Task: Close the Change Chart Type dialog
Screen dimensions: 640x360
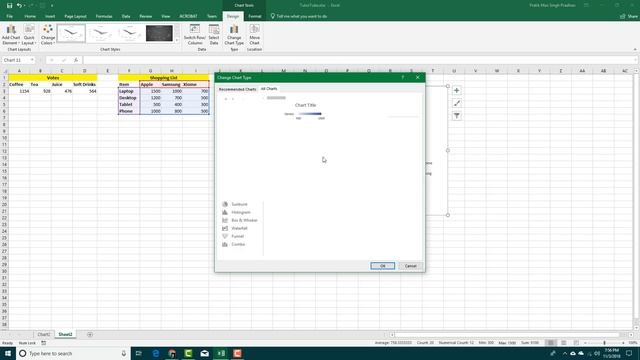Action: 418,77
